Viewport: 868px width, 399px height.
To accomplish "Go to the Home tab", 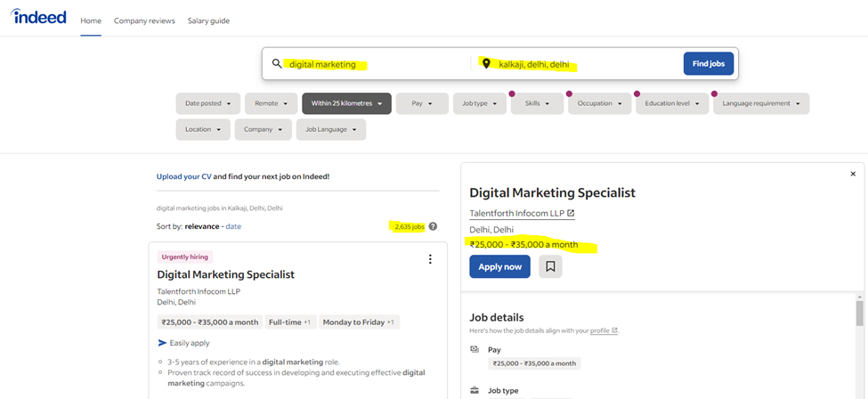I will 91,20.
